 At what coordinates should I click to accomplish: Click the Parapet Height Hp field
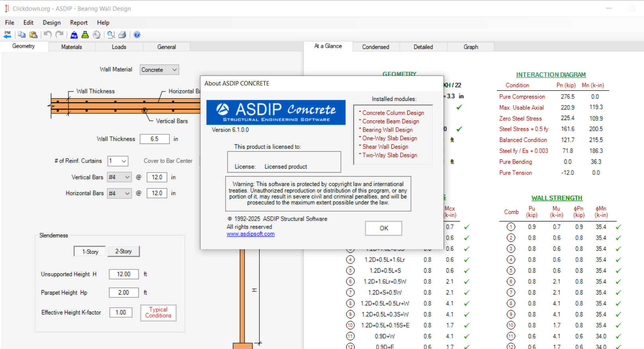(124, 293)
